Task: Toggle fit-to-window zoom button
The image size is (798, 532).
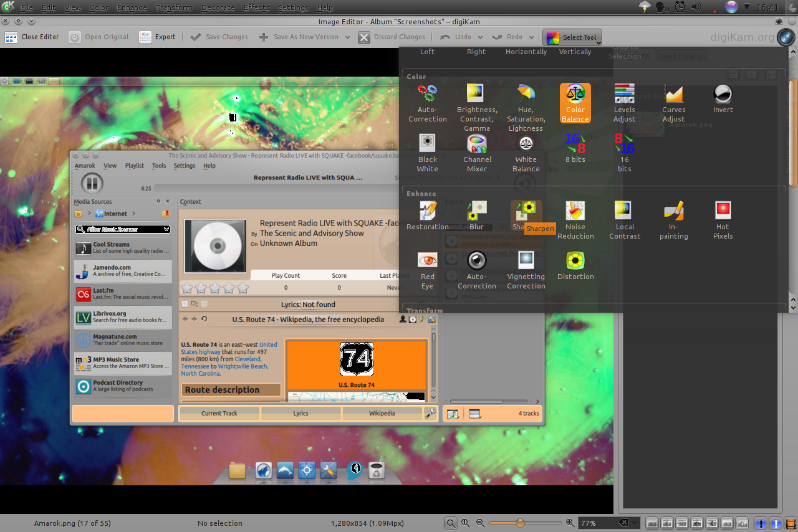Action: [x=450, y=523]
